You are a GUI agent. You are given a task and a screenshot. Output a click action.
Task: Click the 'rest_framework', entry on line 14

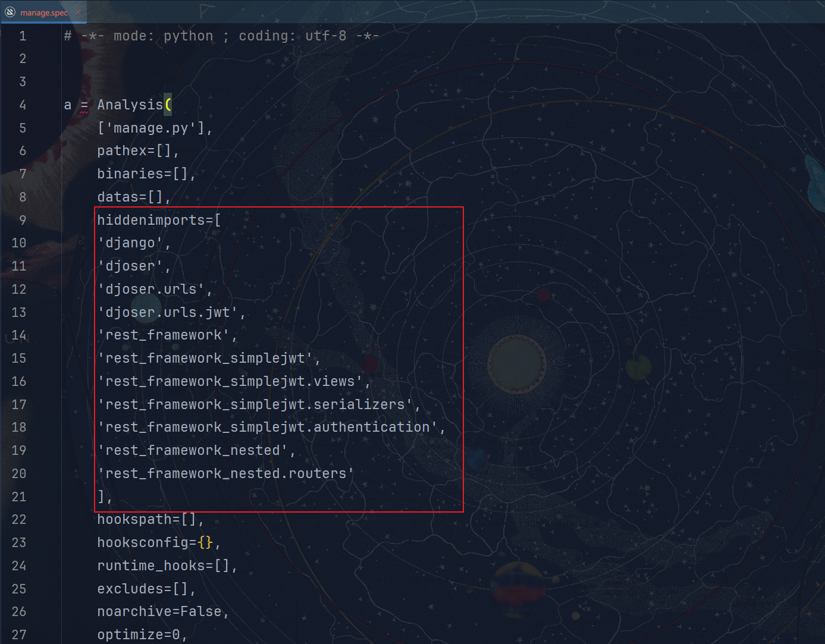coord(167,335)
